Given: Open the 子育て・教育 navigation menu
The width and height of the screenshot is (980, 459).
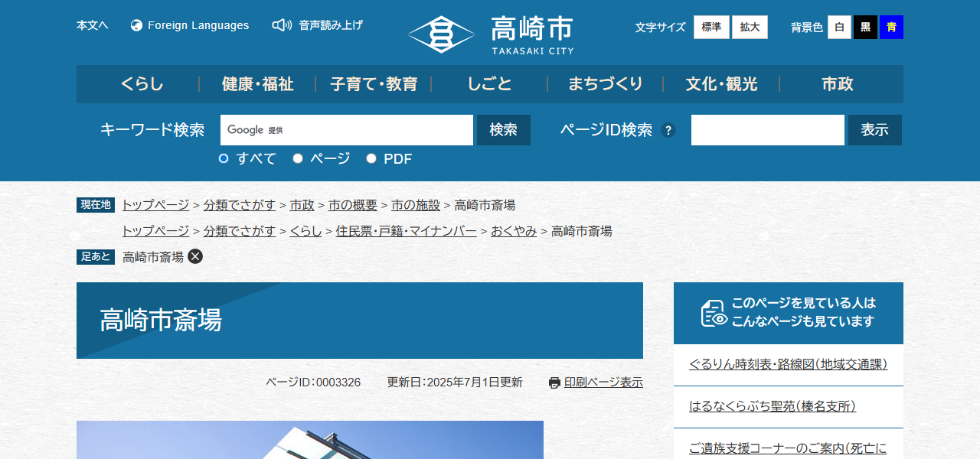Looking at the screenshot, I should click(374, 84).
